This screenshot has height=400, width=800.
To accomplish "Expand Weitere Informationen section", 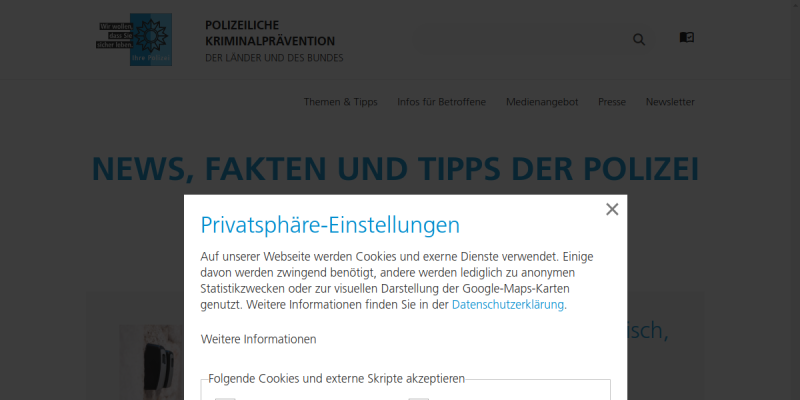I will 258,339.
